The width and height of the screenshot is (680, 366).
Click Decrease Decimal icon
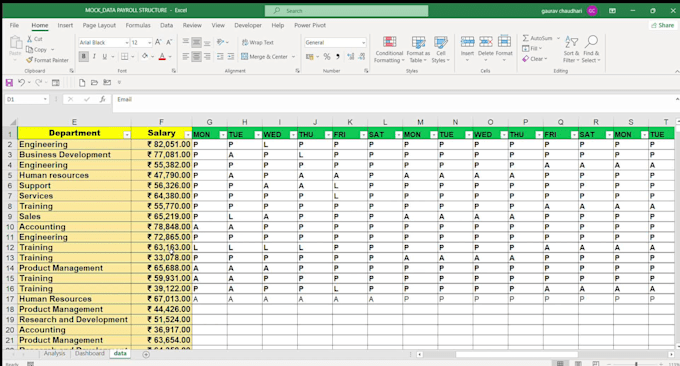click(x=362, y=56)
